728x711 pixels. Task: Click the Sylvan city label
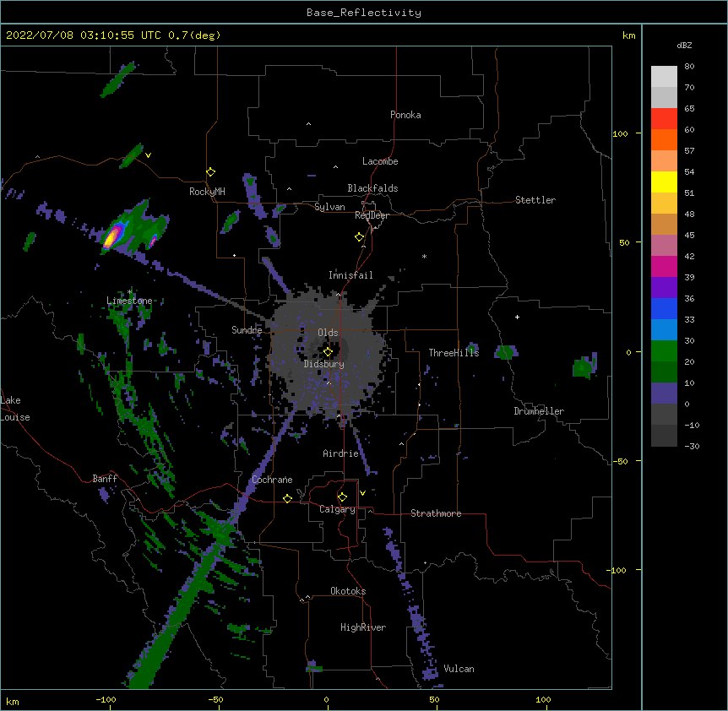pos(329,207)
